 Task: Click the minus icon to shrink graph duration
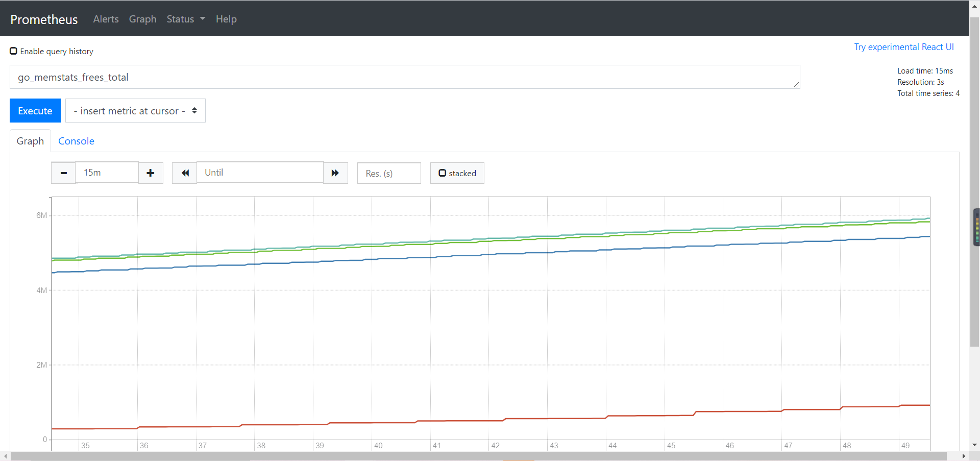(x=63, y=173)
